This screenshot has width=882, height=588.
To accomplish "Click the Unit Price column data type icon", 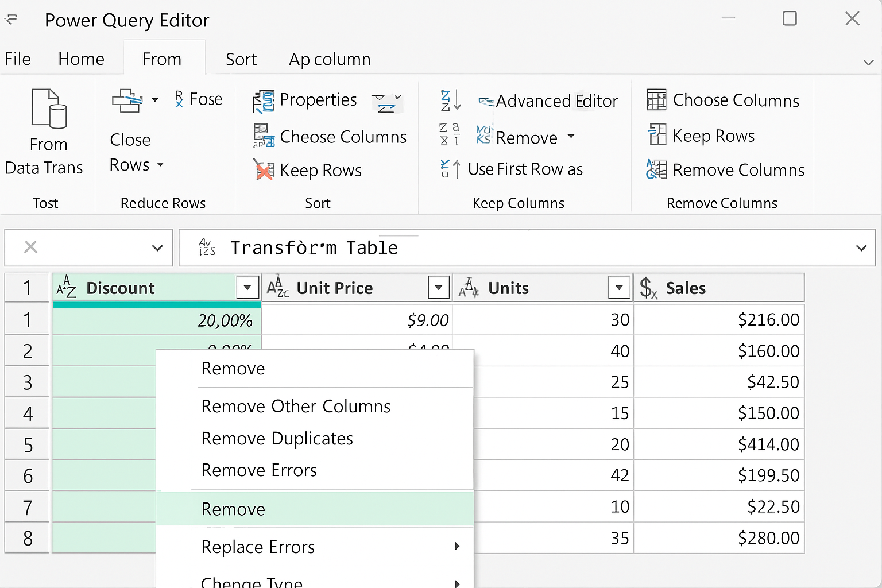I will [277, 287].
